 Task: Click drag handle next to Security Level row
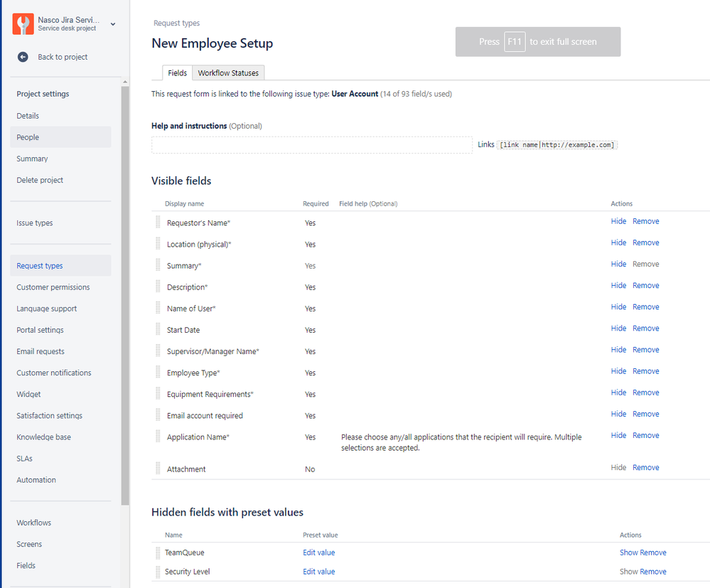coord(157,571)
